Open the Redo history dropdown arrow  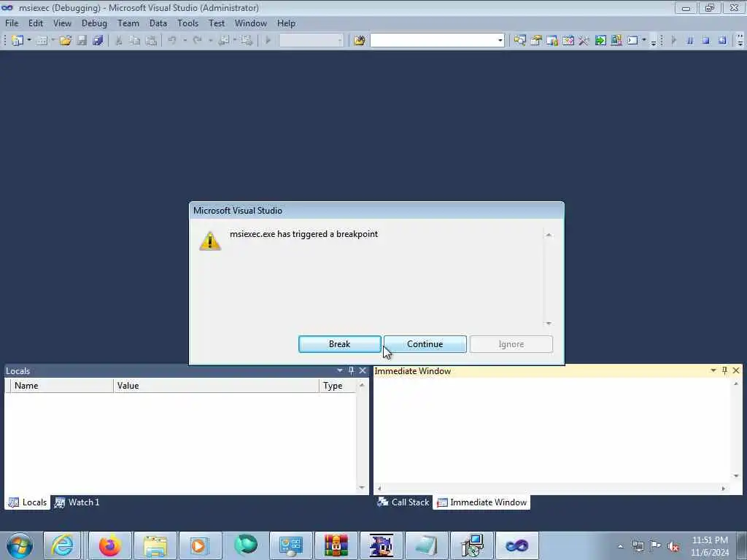(210, 41)
